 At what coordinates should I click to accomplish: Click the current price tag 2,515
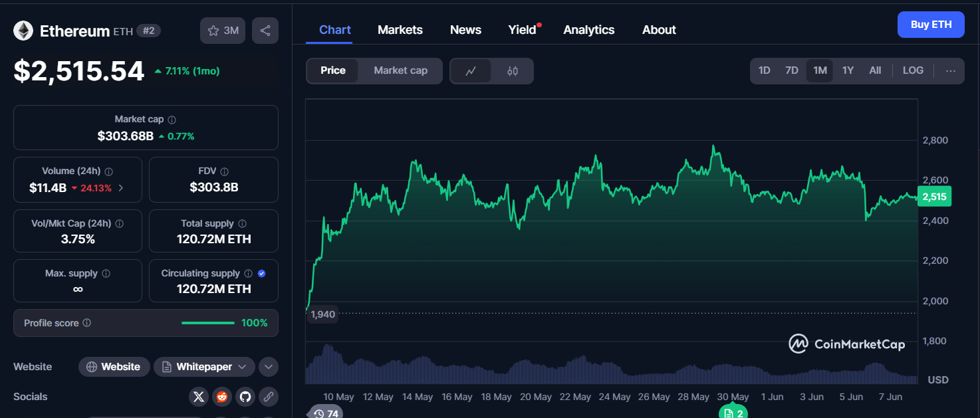(934, 196)
